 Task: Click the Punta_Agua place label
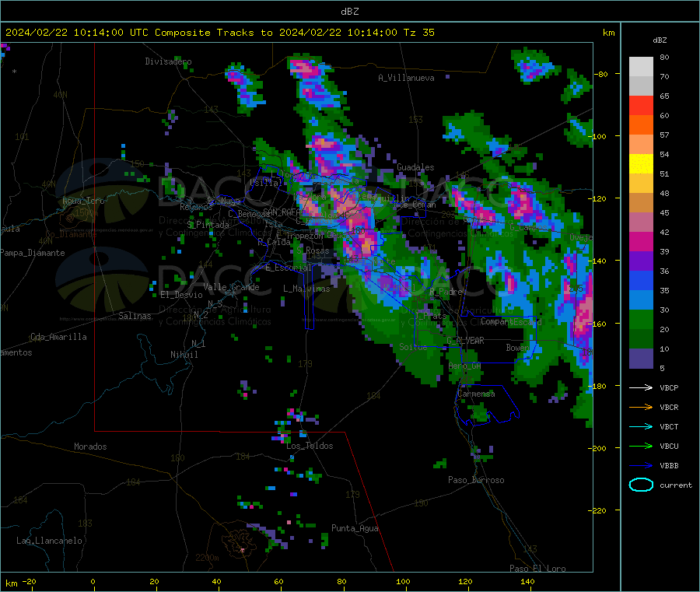[355, 528]
